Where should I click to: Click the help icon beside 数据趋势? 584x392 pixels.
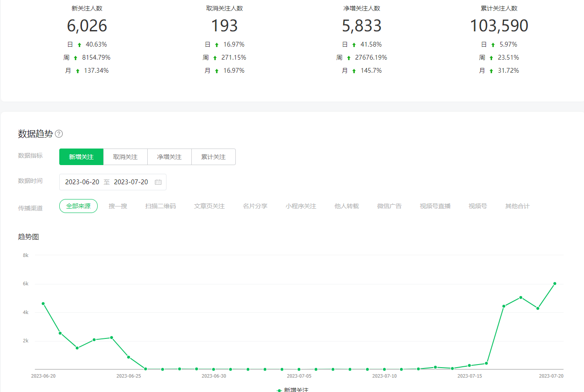pyautogui.click(x=59, y=134)
